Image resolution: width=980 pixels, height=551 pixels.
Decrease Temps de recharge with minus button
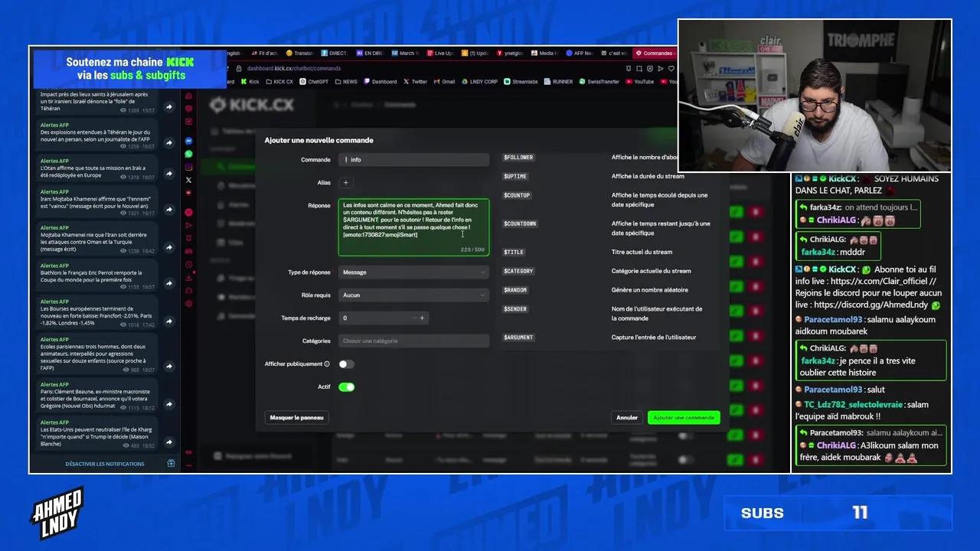pyautogui.click(x=414, y=318)
